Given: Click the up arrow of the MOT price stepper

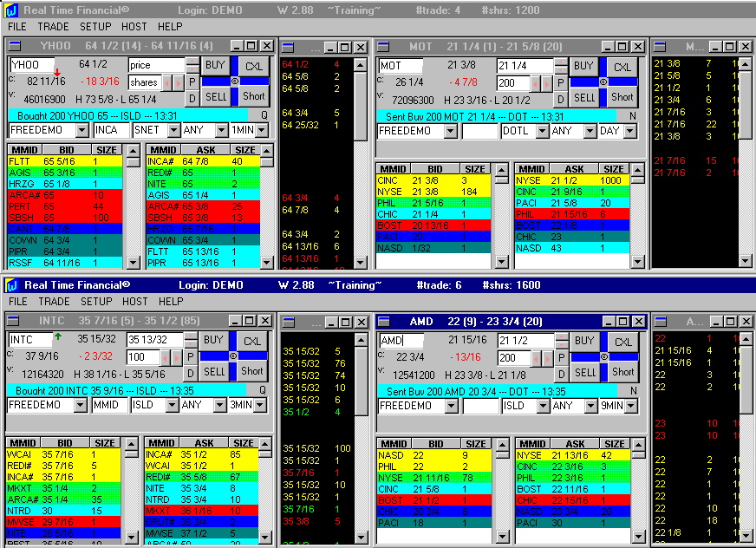Looking at the screenshot, I should (560, 62).
